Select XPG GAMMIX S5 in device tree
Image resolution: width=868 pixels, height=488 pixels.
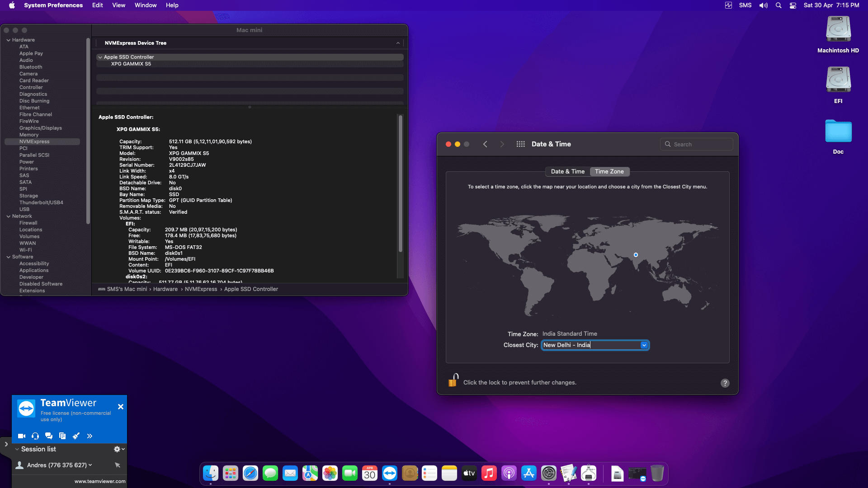click(131, 64)
